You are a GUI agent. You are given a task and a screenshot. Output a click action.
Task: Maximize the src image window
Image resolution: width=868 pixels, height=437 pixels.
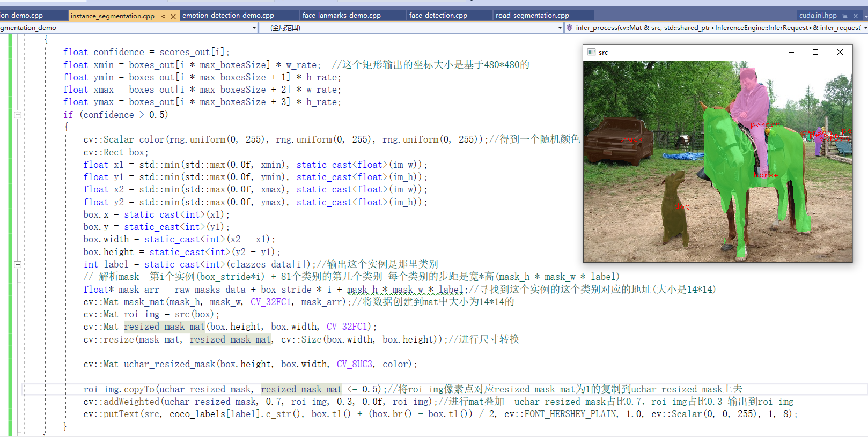pos(815,52)
